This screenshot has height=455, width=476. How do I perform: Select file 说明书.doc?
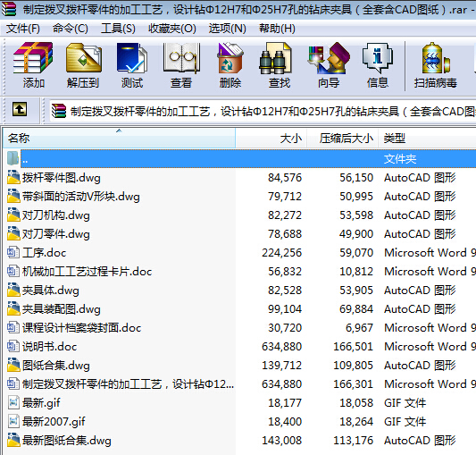[x=49, y=347]
